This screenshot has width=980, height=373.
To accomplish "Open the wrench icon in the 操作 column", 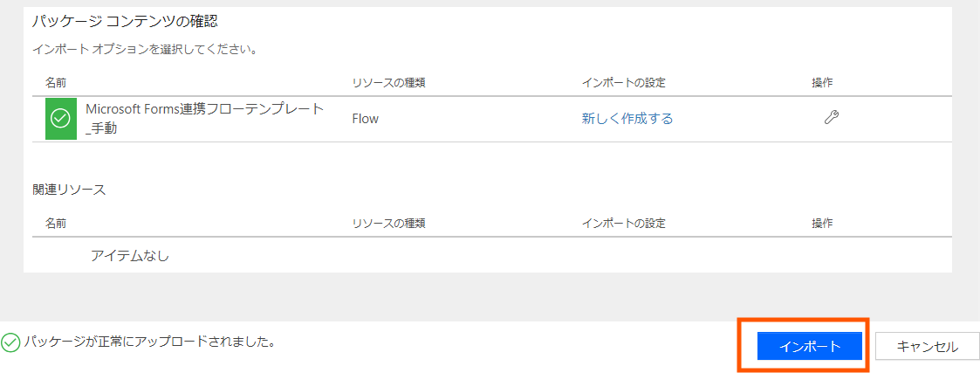I will 832,117.
